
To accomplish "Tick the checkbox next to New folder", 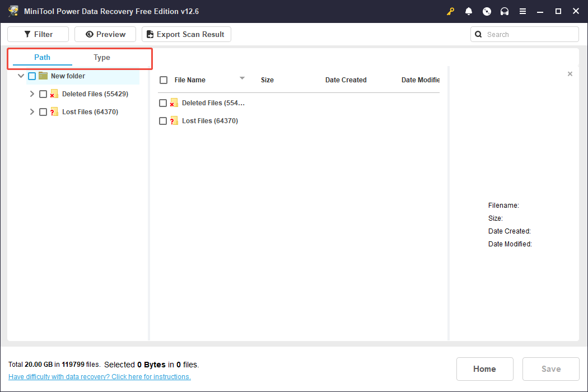I will [32, 76].
